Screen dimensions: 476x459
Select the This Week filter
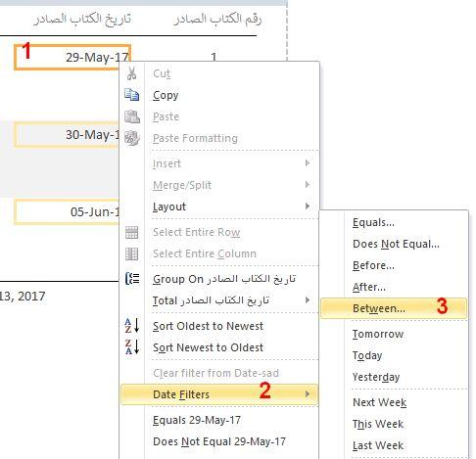(378, 424)
